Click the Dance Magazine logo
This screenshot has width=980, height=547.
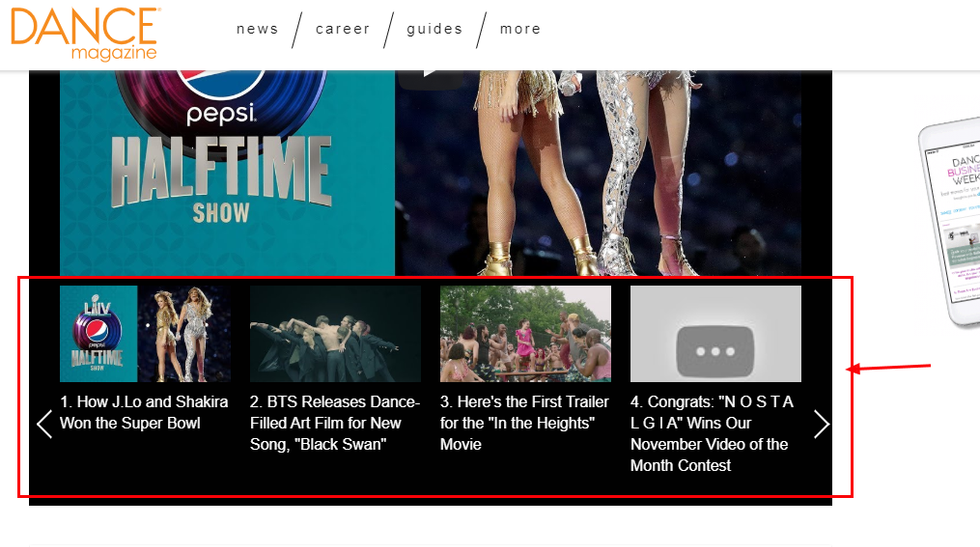click(84, 32)
